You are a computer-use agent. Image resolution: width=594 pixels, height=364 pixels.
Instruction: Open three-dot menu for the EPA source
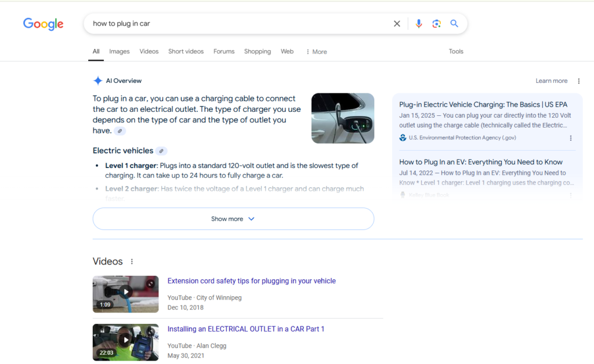(571, 138)
